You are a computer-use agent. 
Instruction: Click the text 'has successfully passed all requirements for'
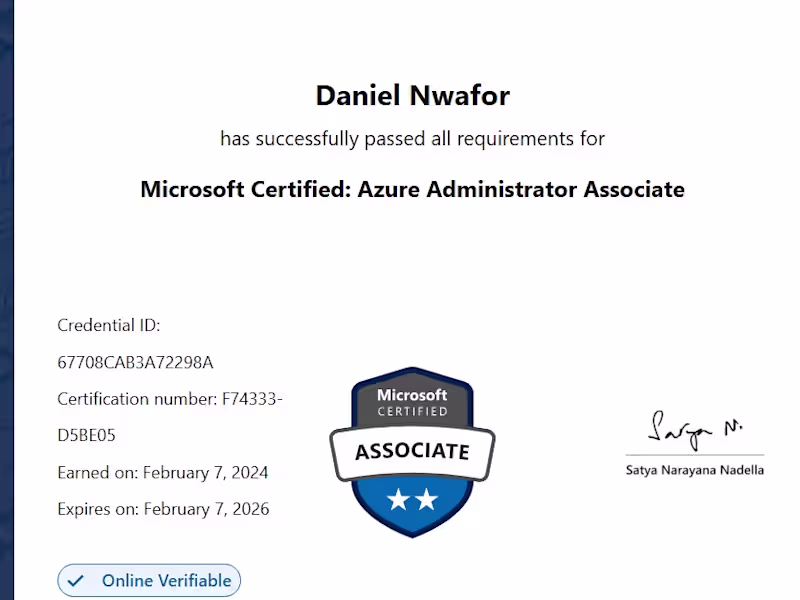[x=412, y=139]
